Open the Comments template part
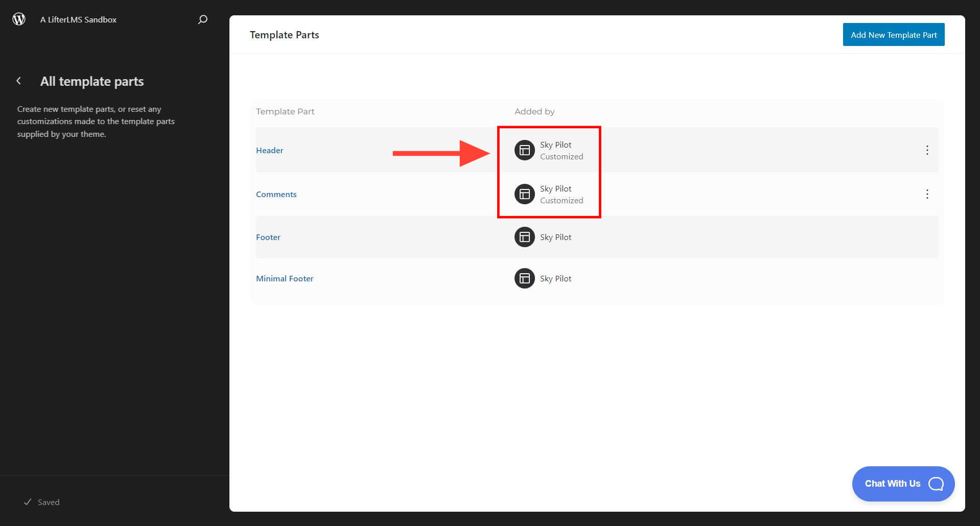The height and width of the screenshot is (526, 980). (276, 194)
